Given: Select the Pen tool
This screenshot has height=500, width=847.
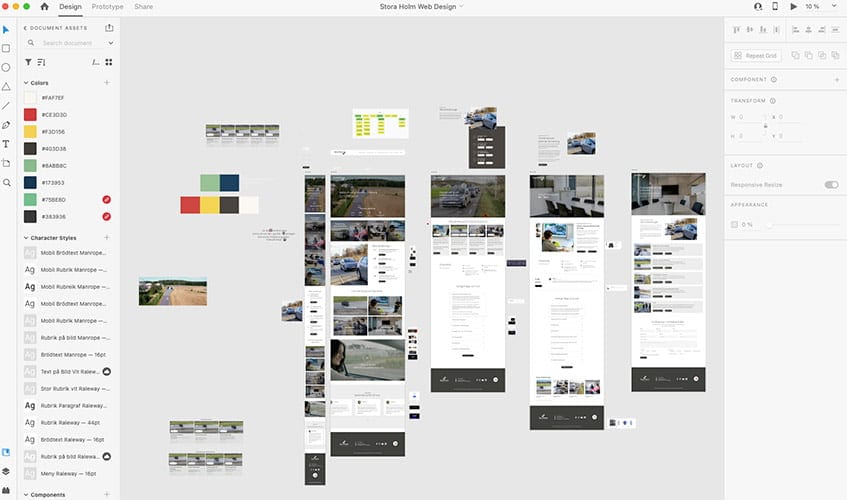Looking at the screenshot, I should click(x=6, y=125).
